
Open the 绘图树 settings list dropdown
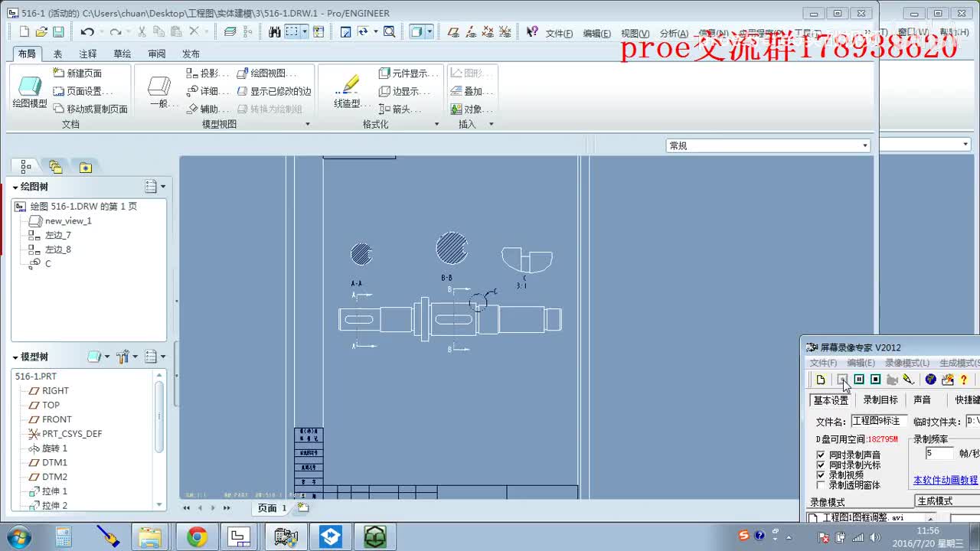(x=155, y=186)
